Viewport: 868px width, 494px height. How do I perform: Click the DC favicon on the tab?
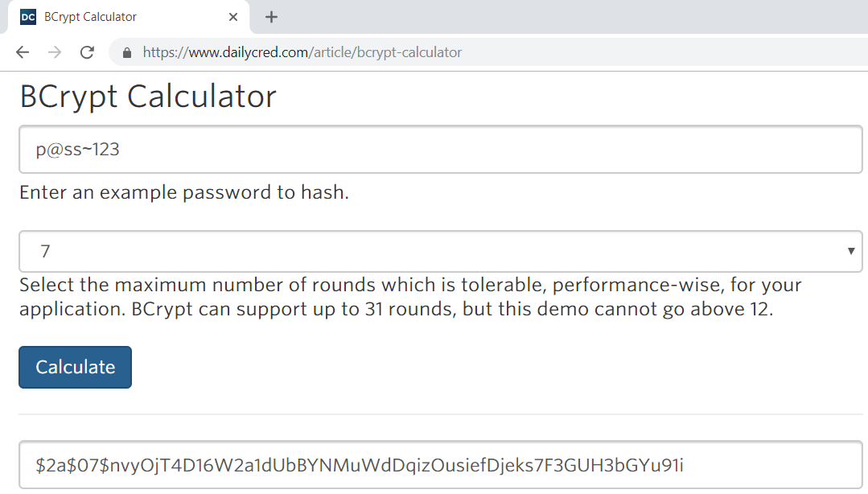click(28, 17)
